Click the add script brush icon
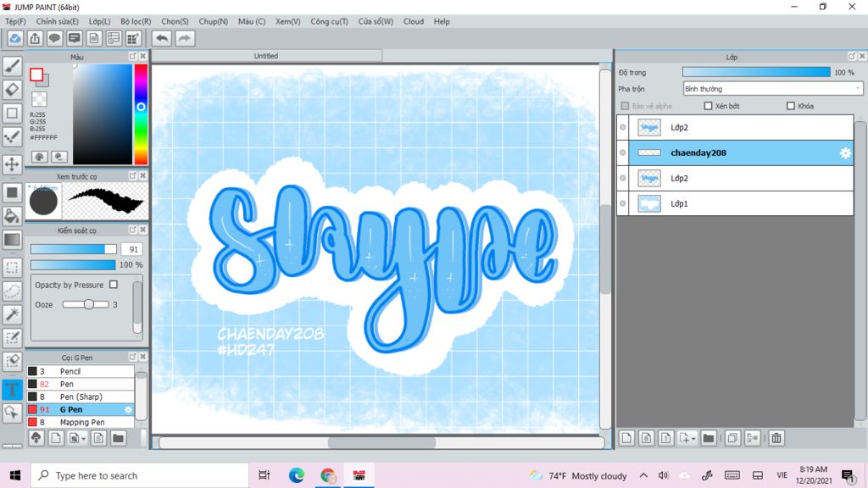Screen dimensions: 868x488 tap(98, 438)
